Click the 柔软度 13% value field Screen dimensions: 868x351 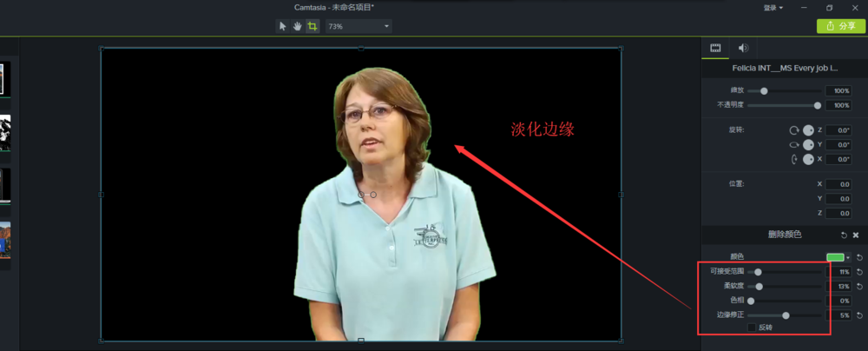[838, 287]
